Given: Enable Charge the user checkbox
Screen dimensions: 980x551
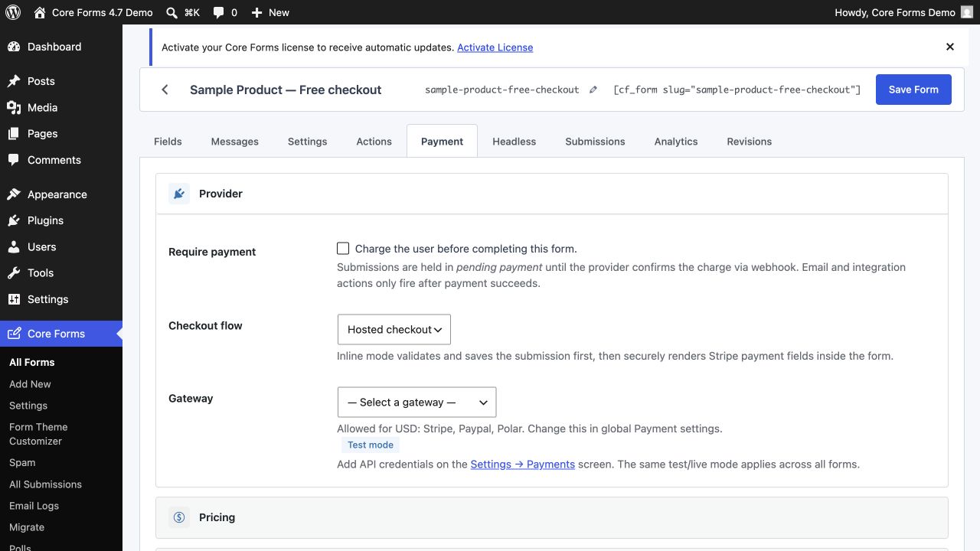Looking at the screenshot, I should 343,249.
